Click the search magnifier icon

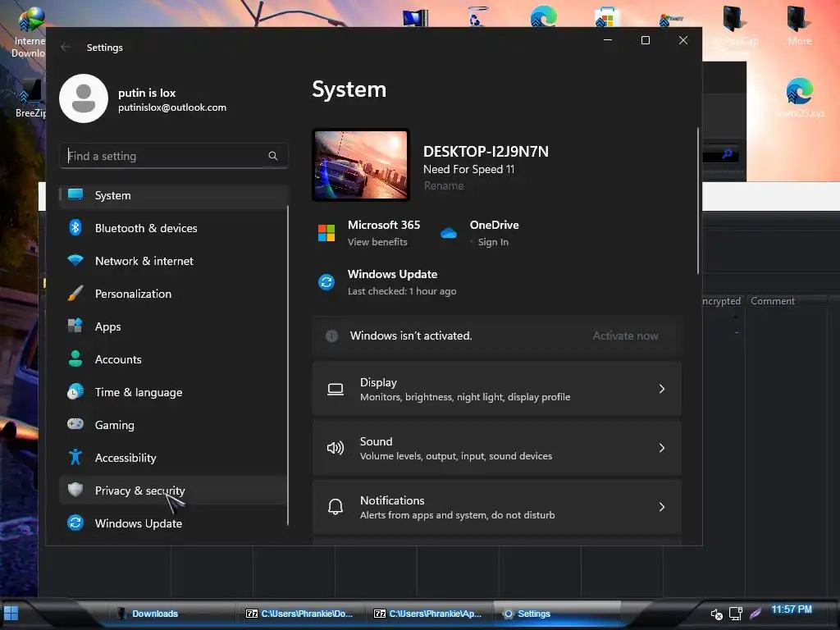(x=272, y=156)
